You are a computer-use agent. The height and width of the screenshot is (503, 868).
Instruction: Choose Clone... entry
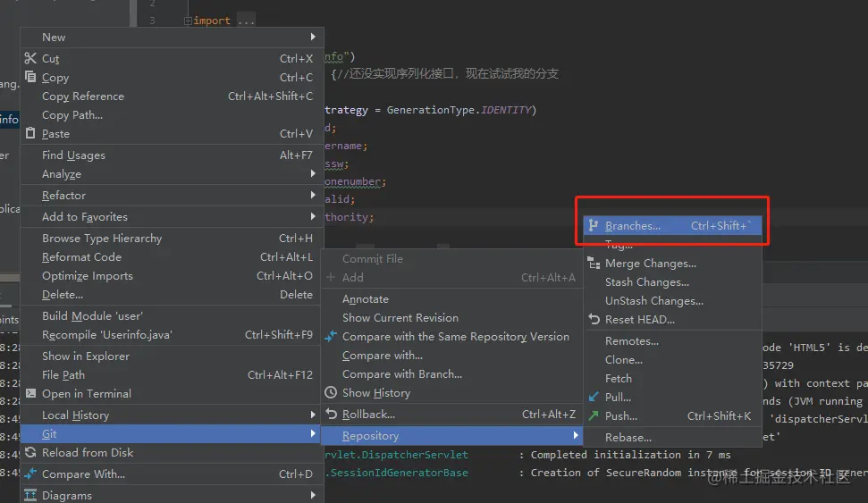[672, 360]
